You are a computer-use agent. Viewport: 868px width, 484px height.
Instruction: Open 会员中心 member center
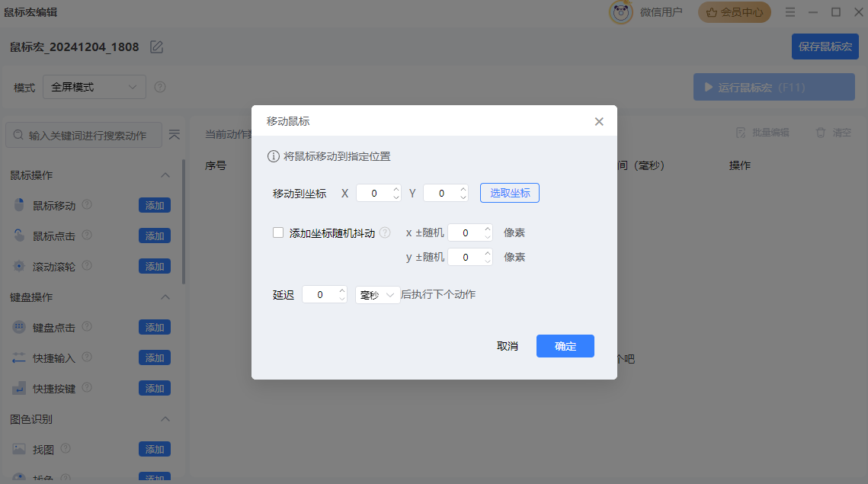(x=734, y=12)
